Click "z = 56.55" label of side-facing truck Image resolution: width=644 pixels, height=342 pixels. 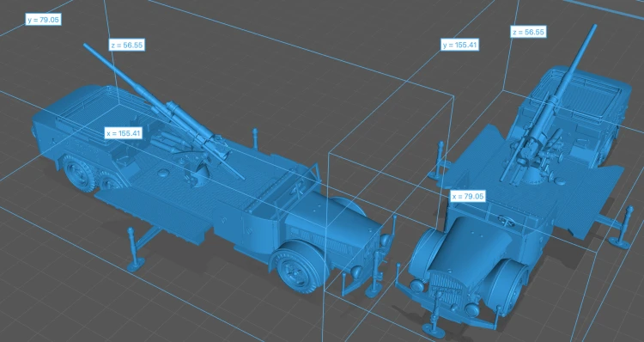click(x=127, y=46)
